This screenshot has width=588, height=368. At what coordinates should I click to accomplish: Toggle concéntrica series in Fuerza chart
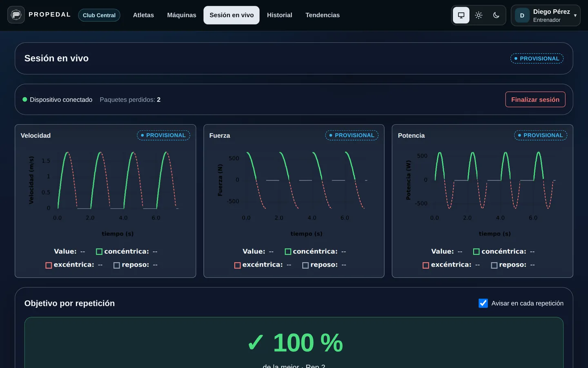[315, 251]
